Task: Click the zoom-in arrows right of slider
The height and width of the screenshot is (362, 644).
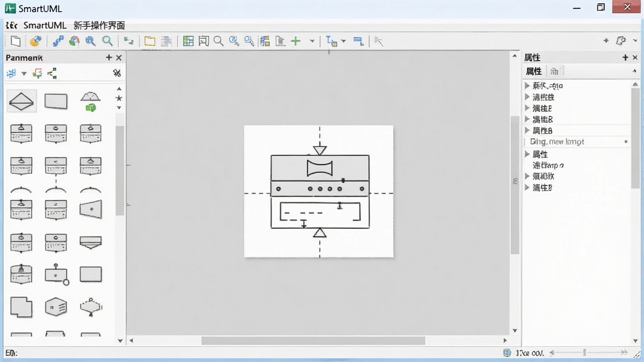Action: [x=624, y=353]
